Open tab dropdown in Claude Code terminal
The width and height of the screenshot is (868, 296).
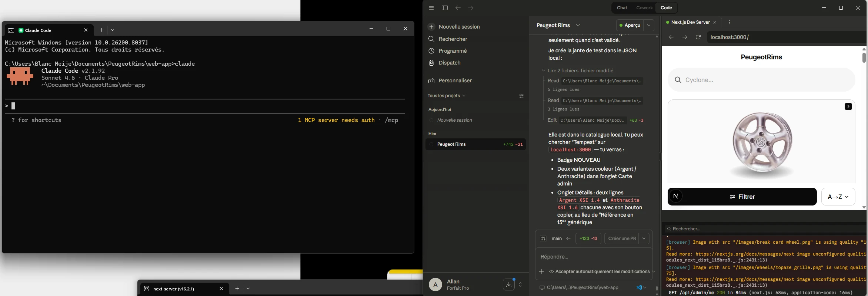pos(113,30)
